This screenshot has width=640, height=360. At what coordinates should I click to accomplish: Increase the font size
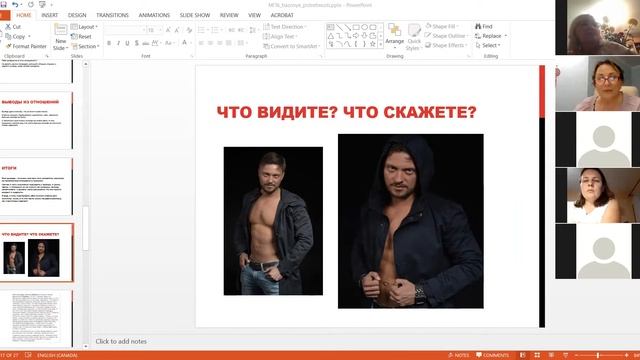(x=168, y=30)
